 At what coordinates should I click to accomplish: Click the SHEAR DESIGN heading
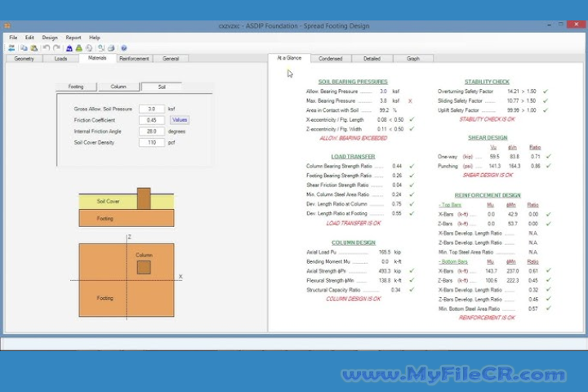(x=488, y=138)
